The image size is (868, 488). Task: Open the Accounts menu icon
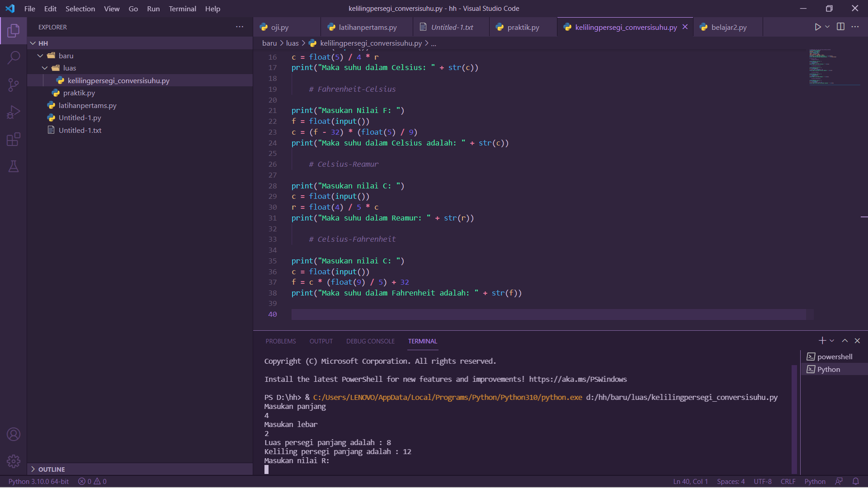[x=14, y=434]
